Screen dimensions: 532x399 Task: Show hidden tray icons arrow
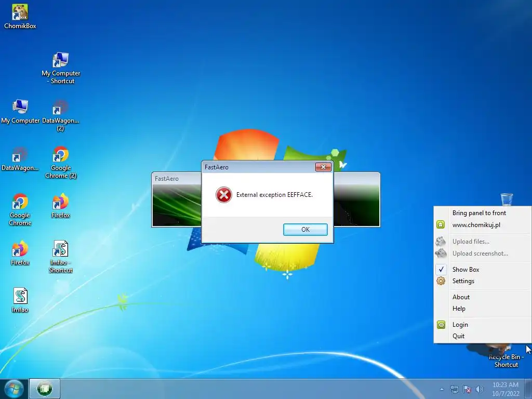coord(442,389)
